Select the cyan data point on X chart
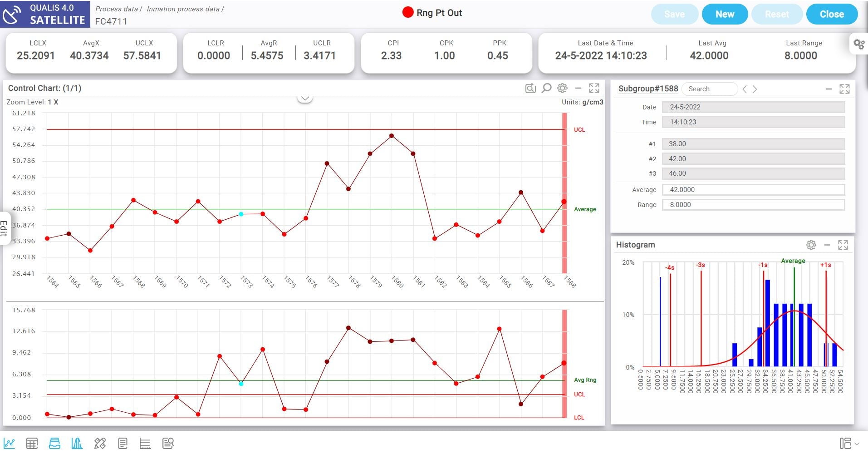 [241, 214]
